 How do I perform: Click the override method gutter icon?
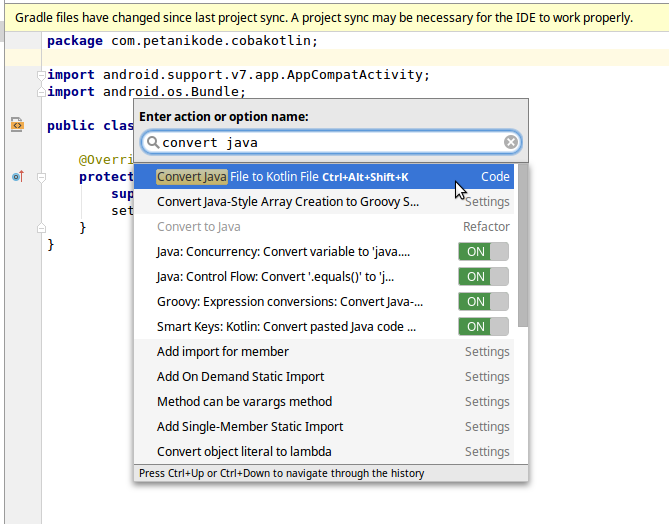coord(18,176)
